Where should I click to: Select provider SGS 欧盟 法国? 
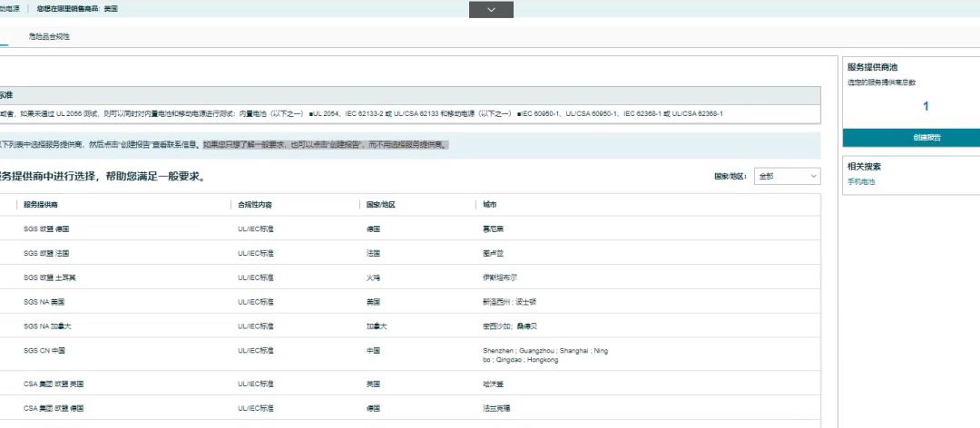tap(46, 253)
